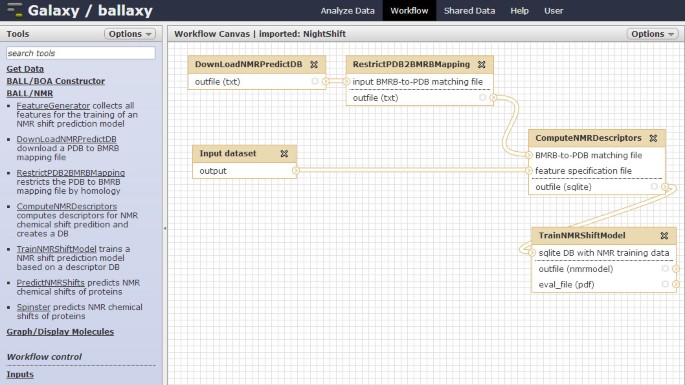This screenshot has height=385, width=685.
Task: Select the RestrictPDB2BMRBMapping node title bar
Action: tap(419, 65)
